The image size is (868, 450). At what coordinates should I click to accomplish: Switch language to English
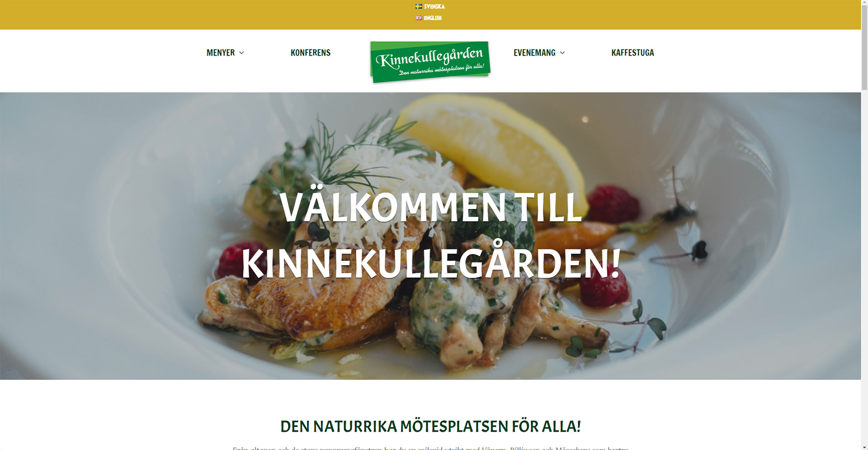click(432, 18)
